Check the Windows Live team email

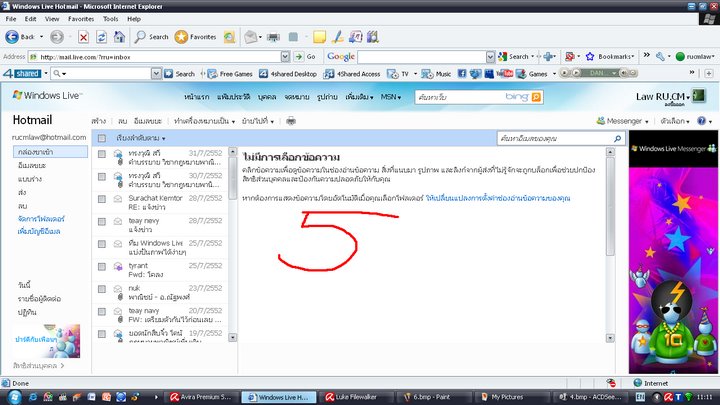click(x=102, y=244)
